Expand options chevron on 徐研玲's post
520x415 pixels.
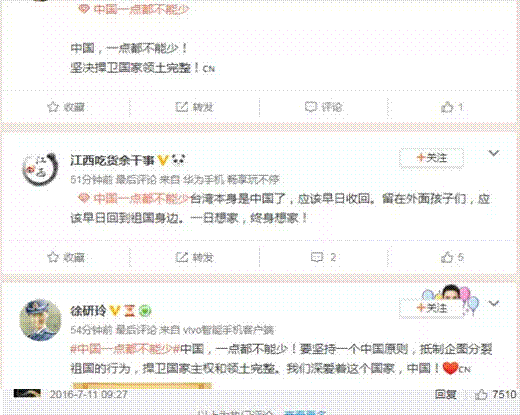point(494,303)
